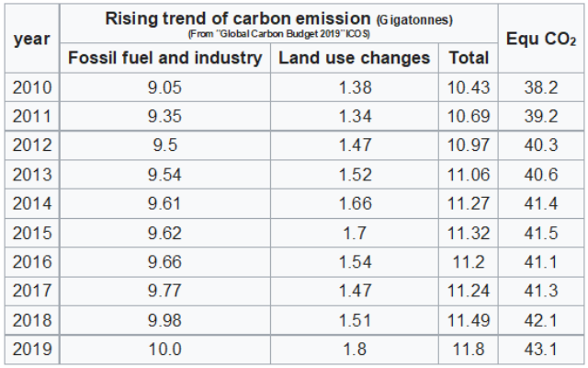Click the "year" column header
Image resolution: width=588 pixels, height=368 pixels.
tap(32, 39)
